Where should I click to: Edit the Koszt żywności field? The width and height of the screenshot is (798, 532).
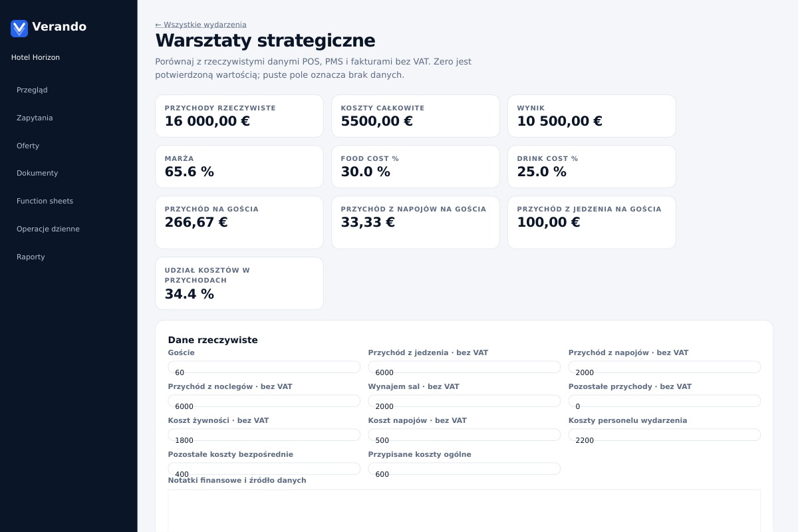coord(264,435)
